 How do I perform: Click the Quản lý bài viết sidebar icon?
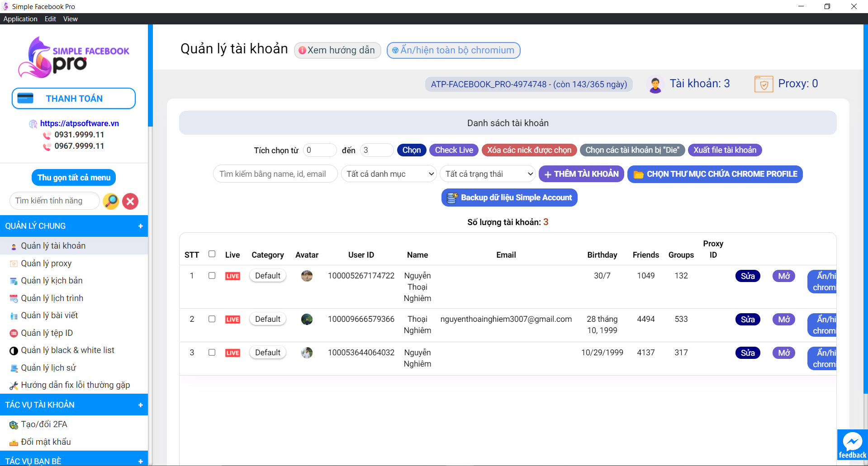[14, 316]
